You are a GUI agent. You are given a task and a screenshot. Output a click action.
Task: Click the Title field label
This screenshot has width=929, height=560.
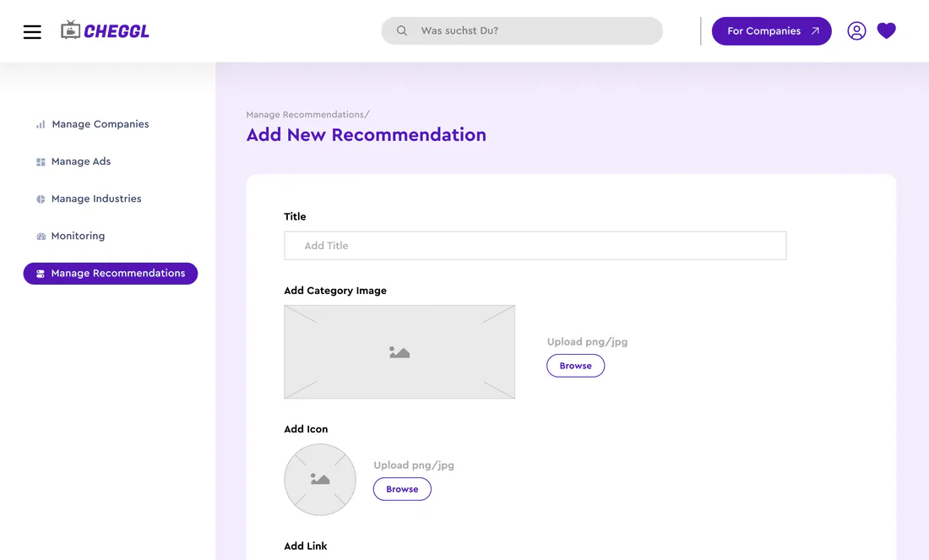pos(295,216)
